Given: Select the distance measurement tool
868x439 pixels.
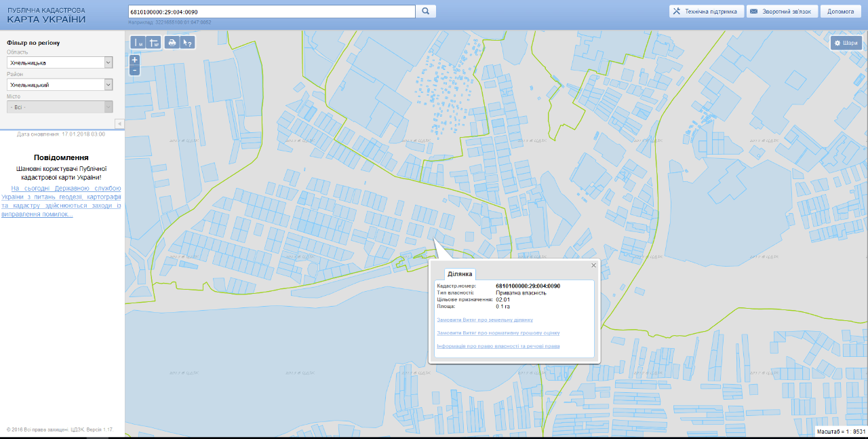Looking at the screenshot, I should pyautogui.click(x=138, y=43).
